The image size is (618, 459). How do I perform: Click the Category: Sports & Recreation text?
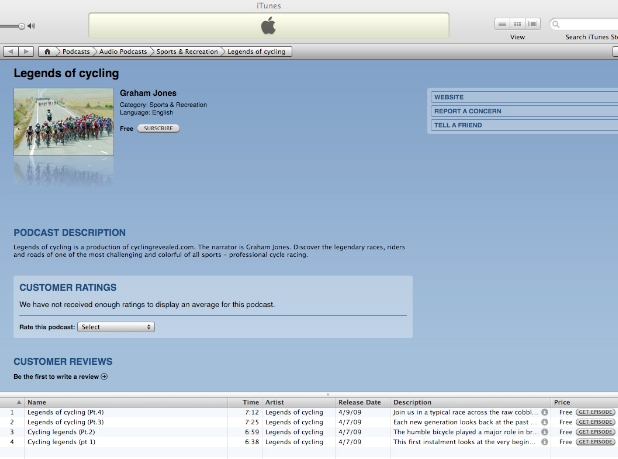tap(163, 105)
